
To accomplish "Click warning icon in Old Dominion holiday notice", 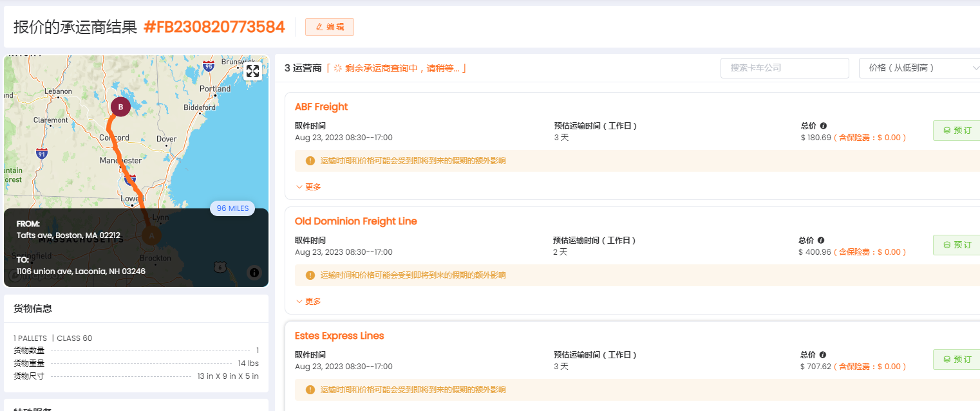I will point(310,275).
